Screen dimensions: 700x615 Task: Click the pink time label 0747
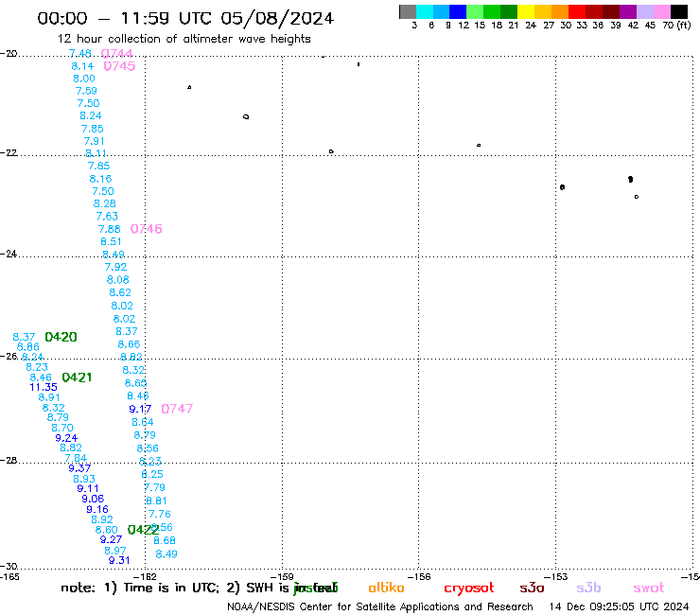coord(177,409)
